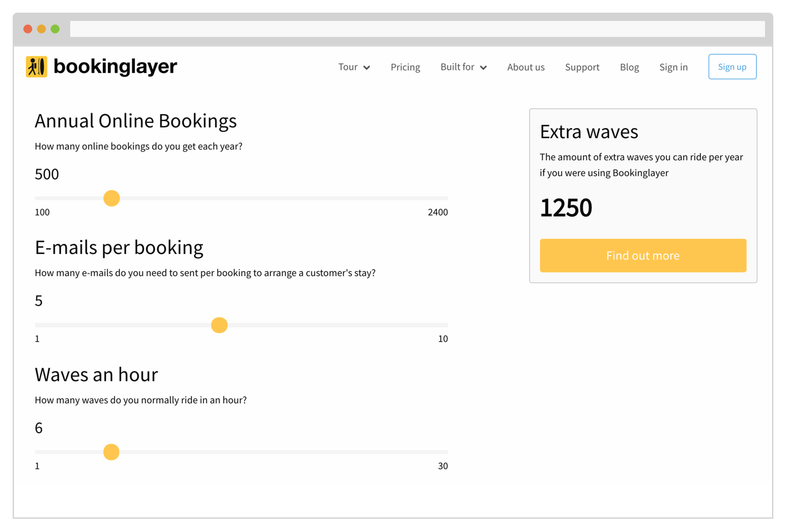786x532 pixels.
Task: Click the bookinglayer brand name text
Action: point(115,66)
